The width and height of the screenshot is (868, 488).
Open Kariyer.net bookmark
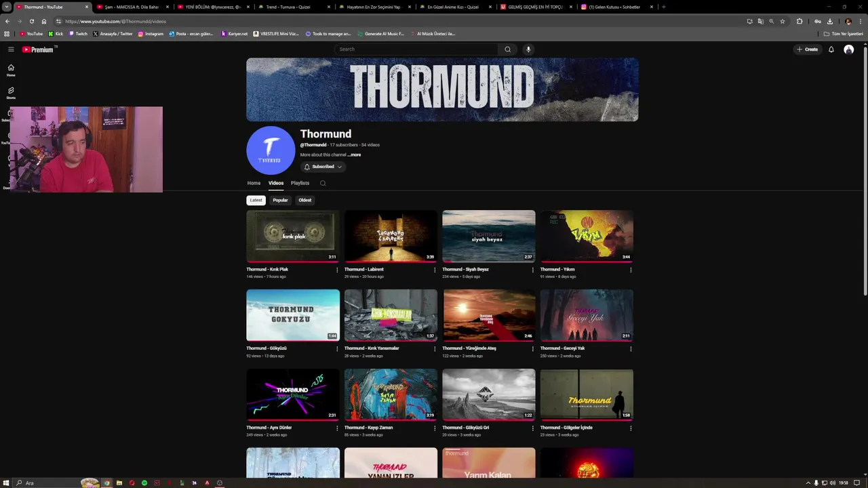click(x=235, y=33)
